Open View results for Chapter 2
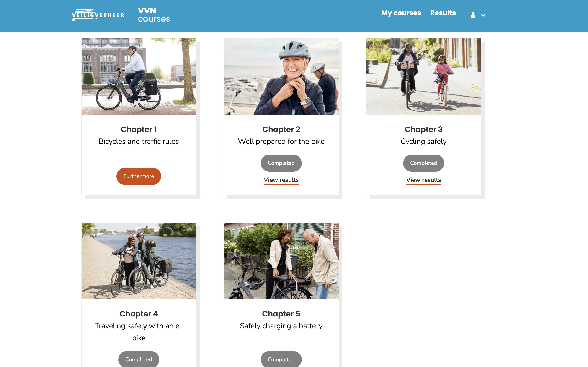 [281, 180]
